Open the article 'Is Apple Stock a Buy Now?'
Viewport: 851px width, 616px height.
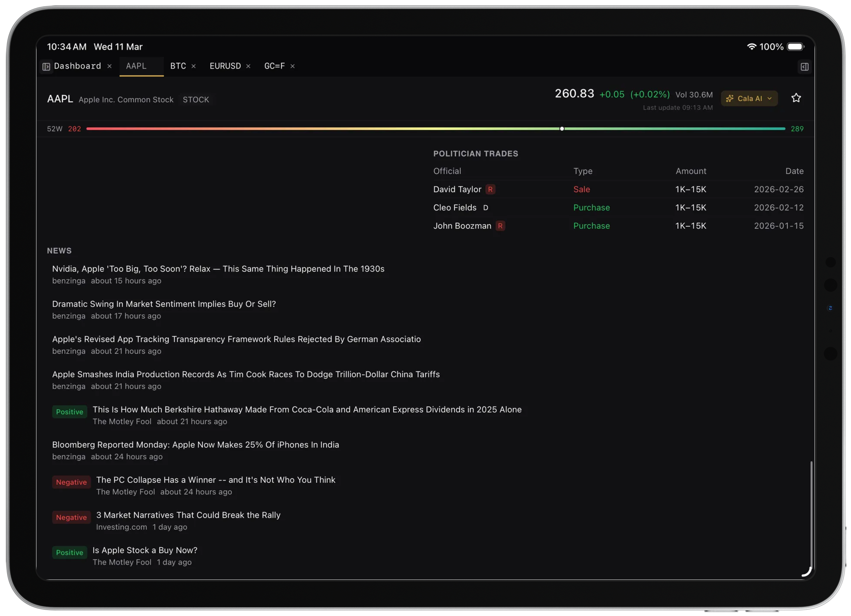(x=145, y=550)
